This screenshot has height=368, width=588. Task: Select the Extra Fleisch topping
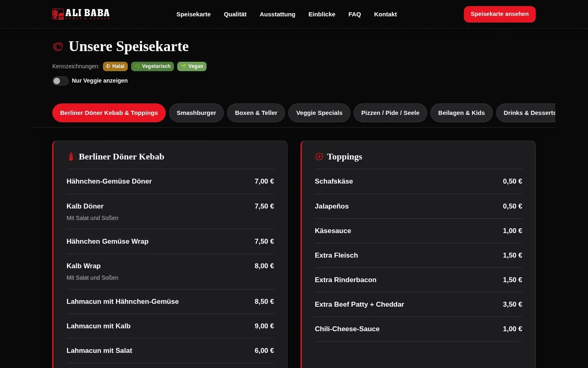(419, 256)
